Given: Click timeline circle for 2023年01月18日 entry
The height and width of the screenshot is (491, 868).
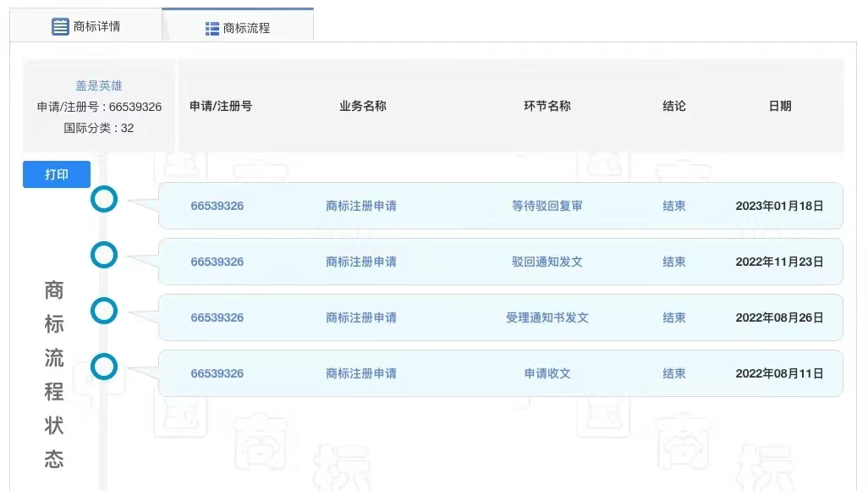Looking at the screenshot, I should [x=104, y=200].
